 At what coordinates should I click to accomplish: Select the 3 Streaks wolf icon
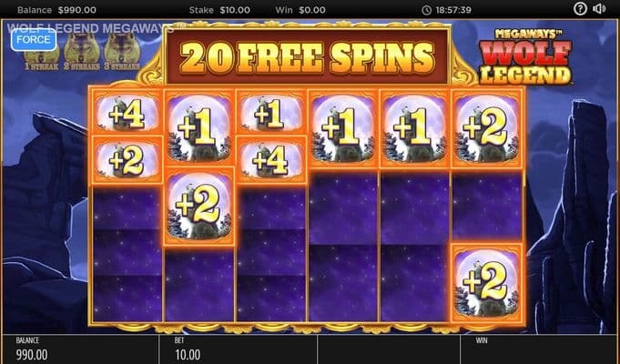coord(121,52)
